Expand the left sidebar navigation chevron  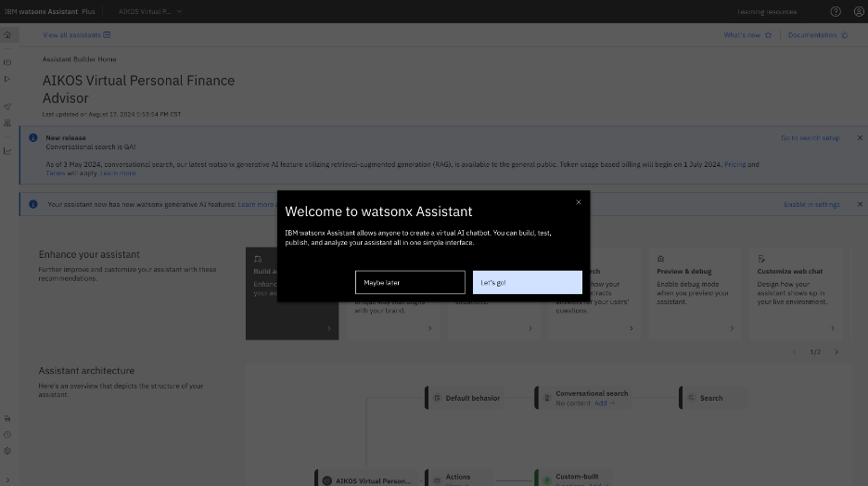pos(7,480)
